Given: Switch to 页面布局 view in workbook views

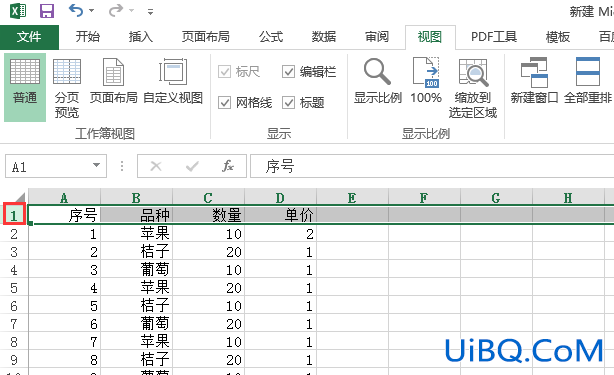Looking at the screenshot, I should point(114,81).
